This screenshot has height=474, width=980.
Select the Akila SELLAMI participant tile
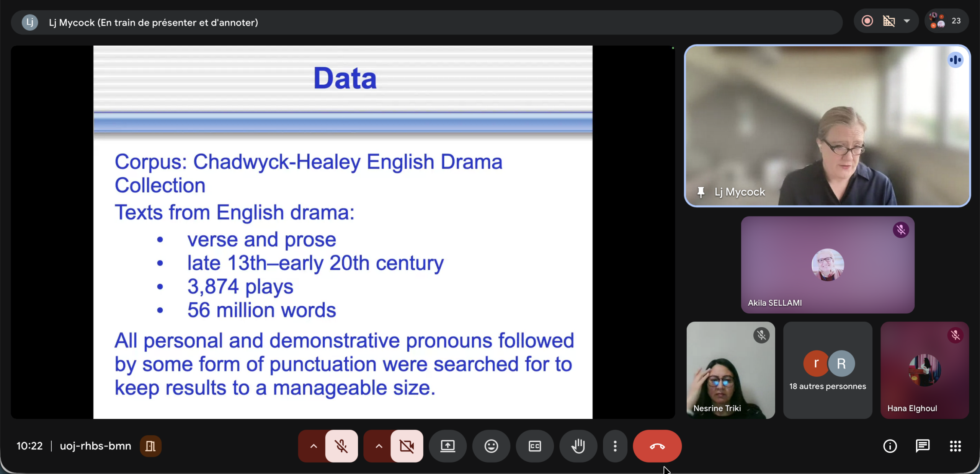pyautogui.click(x=827, y=265)
